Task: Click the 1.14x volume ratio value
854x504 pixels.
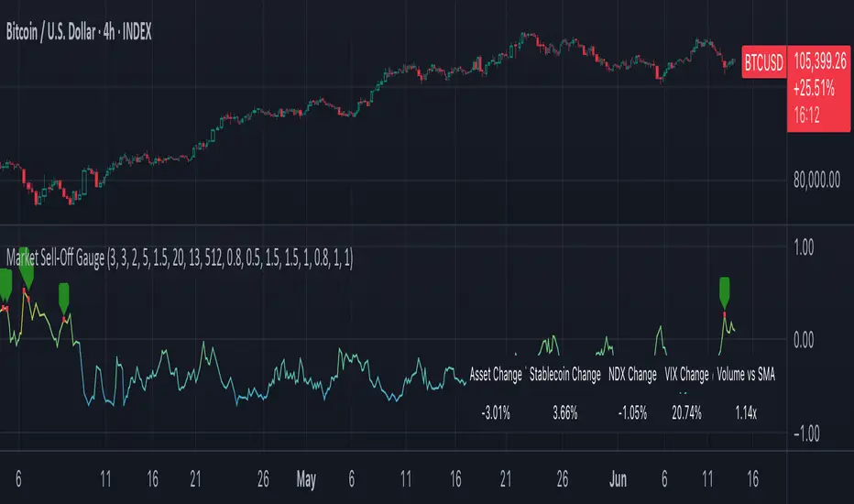Action: click(x=744, y=413)
